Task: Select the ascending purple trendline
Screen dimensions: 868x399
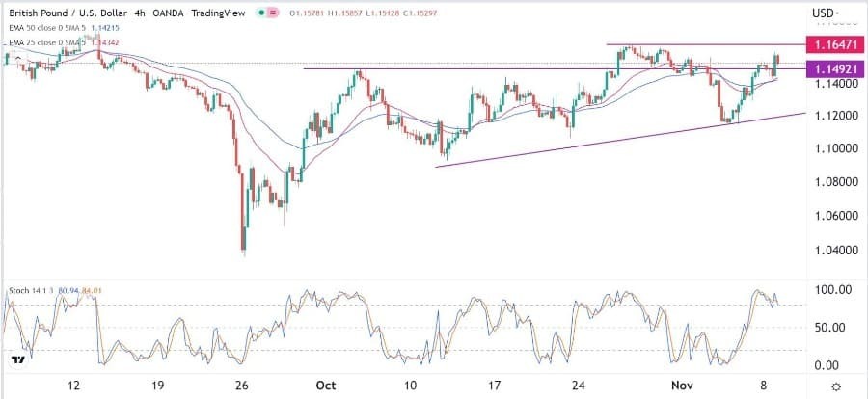Action: click(617, 140)
